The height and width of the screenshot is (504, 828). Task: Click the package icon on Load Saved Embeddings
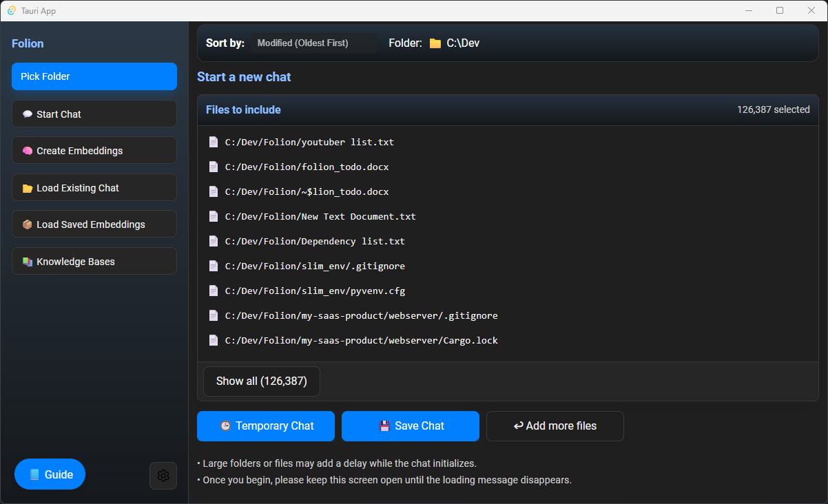[28, 224]
